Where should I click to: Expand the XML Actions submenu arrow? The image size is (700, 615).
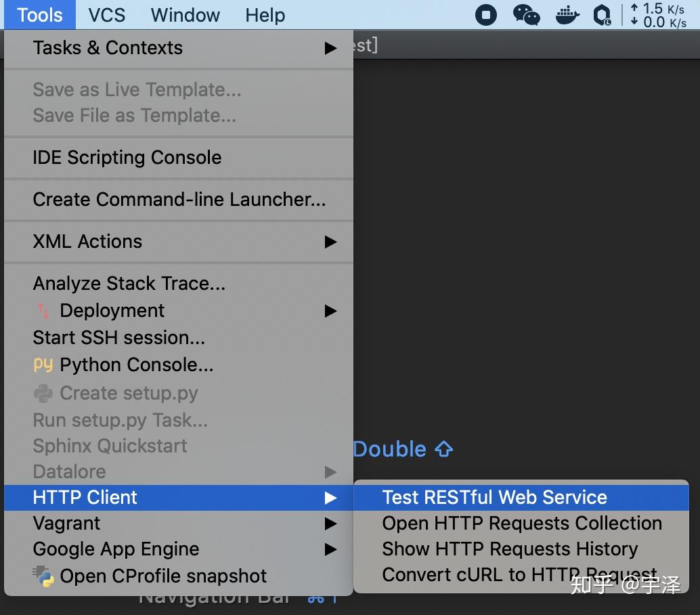(330, 242)
